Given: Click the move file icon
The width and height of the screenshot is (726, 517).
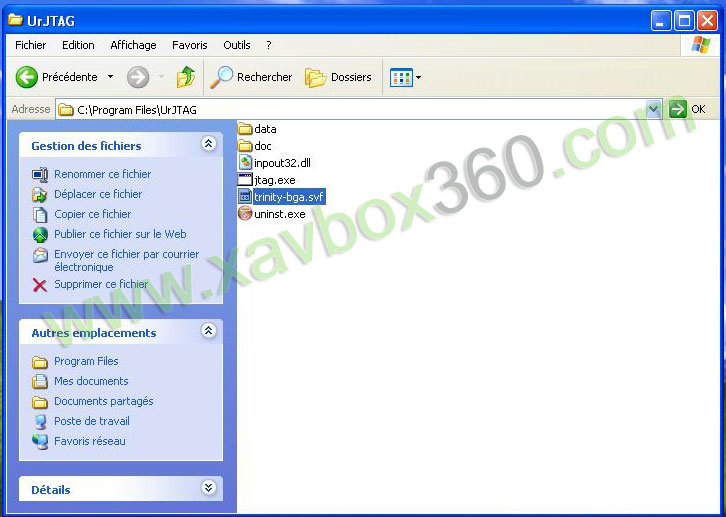Looking at the screenshot, I should click(x=40, y=194).
